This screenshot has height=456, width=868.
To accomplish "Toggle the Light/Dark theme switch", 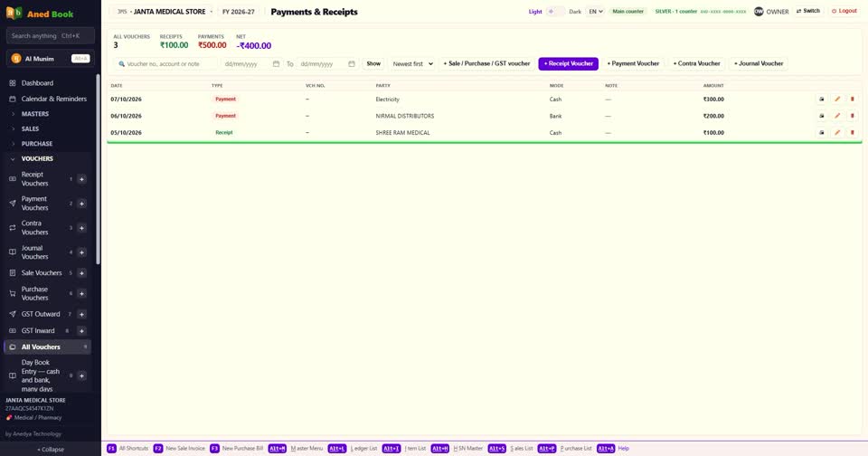I will pos(555,11).
